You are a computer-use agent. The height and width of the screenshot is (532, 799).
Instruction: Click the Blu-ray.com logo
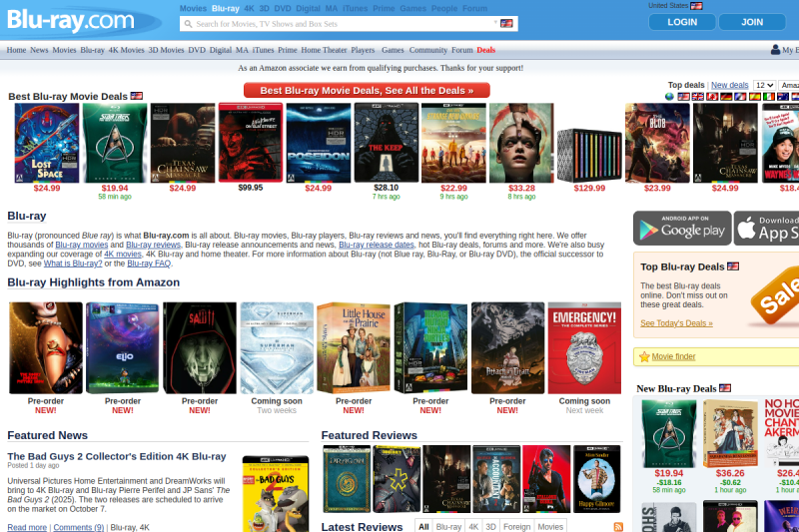71,21
